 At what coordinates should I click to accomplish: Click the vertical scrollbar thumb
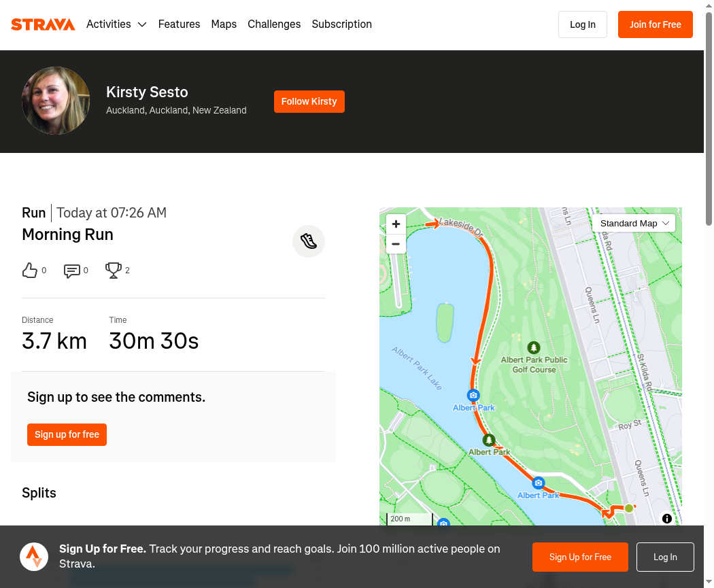click(x=709, y=118)
